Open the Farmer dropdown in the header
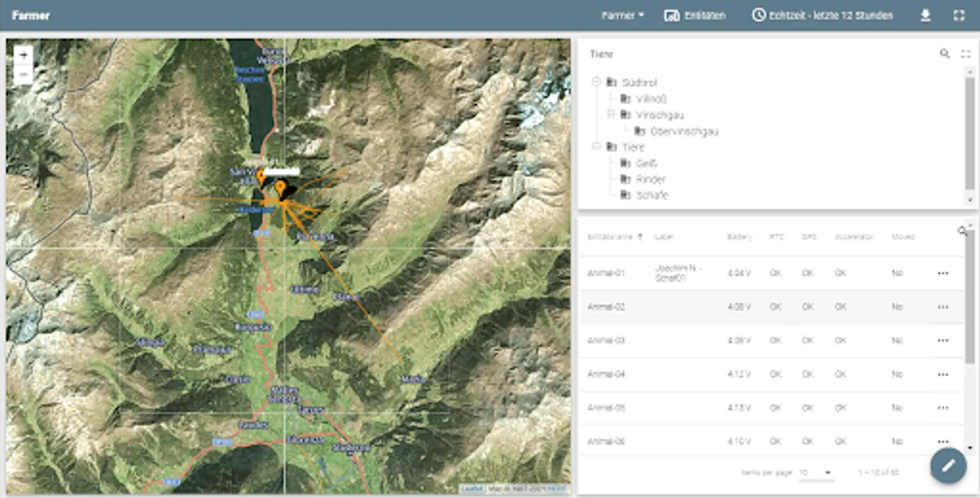Image resolution: width=980 pixels, height=498 pixels. point(623,15)
